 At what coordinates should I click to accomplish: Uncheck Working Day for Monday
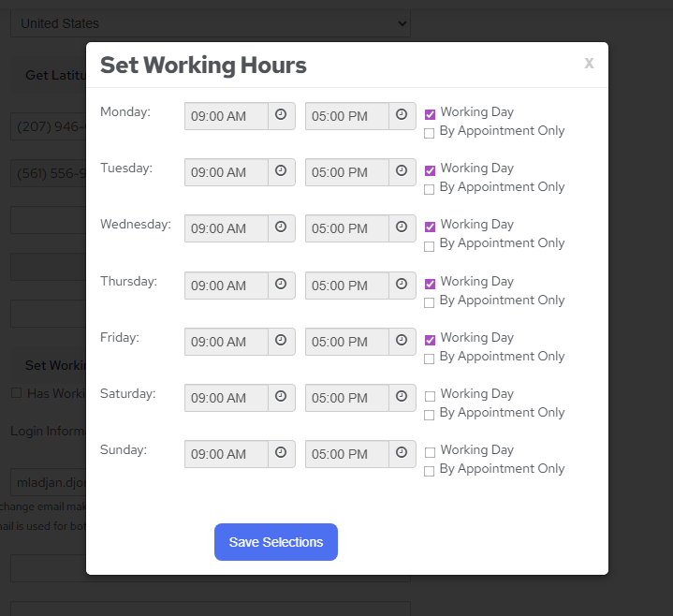(430, 114)
